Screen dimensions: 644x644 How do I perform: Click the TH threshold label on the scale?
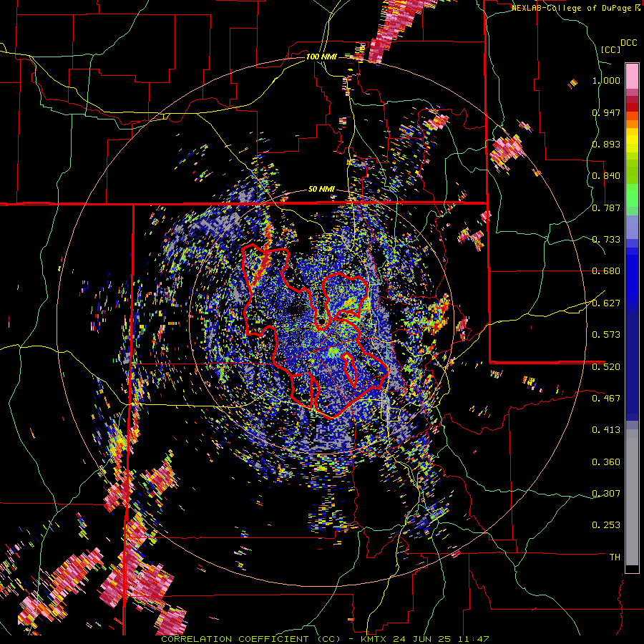615,557
